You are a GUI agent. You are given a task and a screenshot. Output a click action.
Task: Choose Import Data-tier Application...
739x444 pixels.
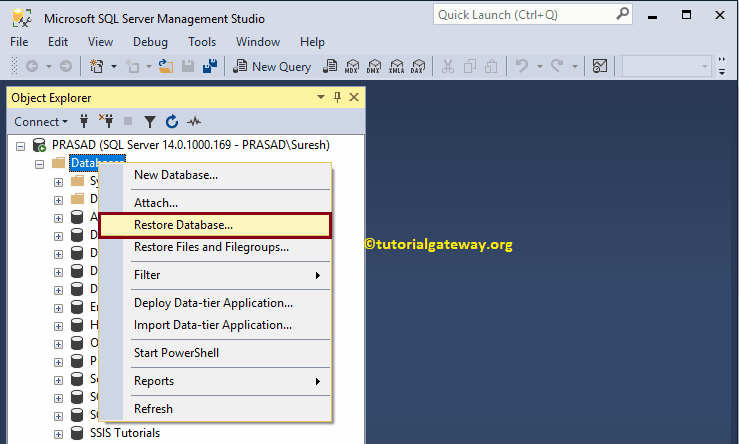[213, 325]
